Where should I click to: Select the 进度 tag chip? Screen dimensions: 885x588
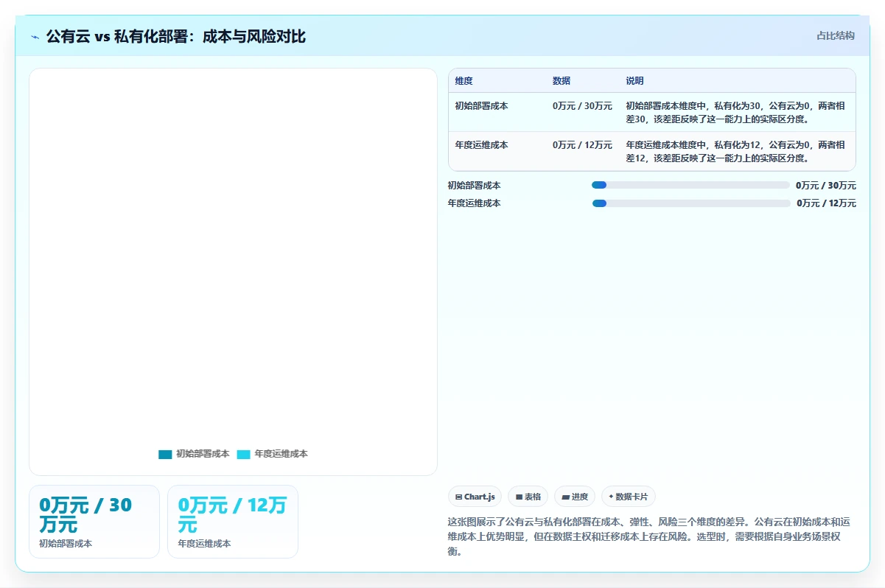(575, 497)
